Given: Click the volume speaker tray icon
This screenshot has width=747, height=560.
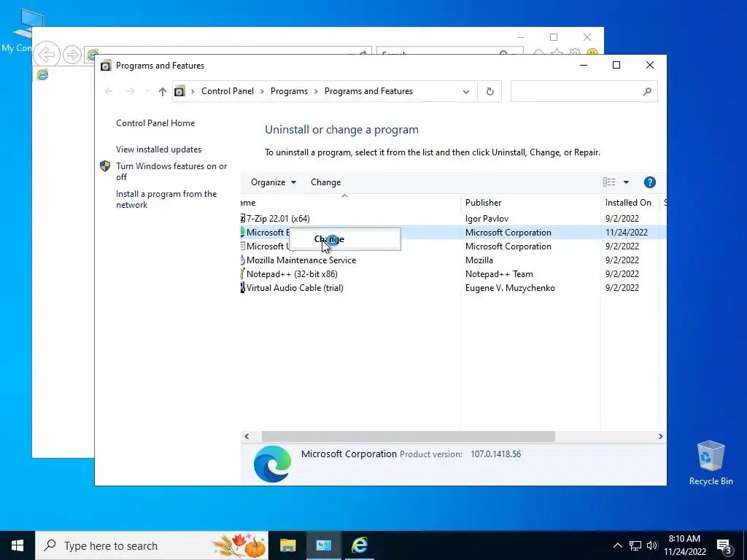Looking at the screenshot, I should [652, 545].
